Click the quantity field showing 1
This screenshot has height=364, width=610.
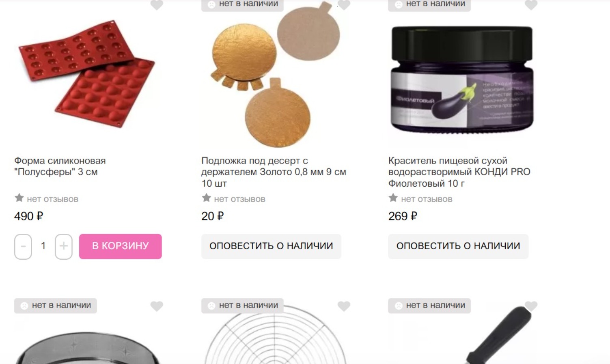point(43,246)
